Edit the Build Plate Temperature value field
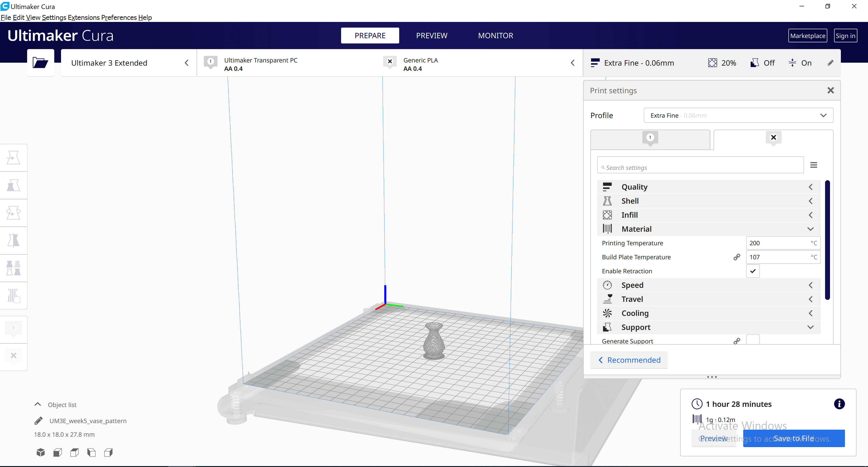 (783, 257)
